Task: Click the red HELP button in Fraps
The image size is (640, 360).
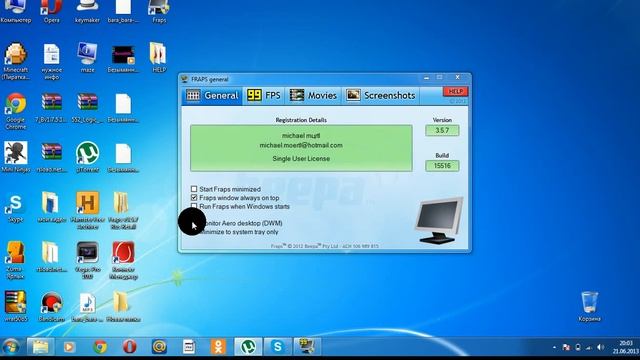Action: (456, 91)
